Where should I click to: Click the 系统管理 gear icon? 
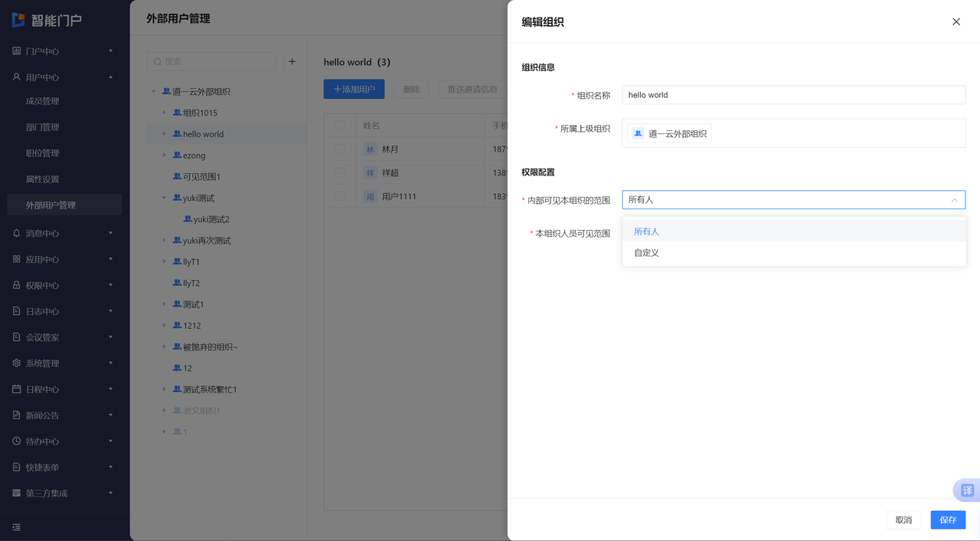tap(17, 363)
